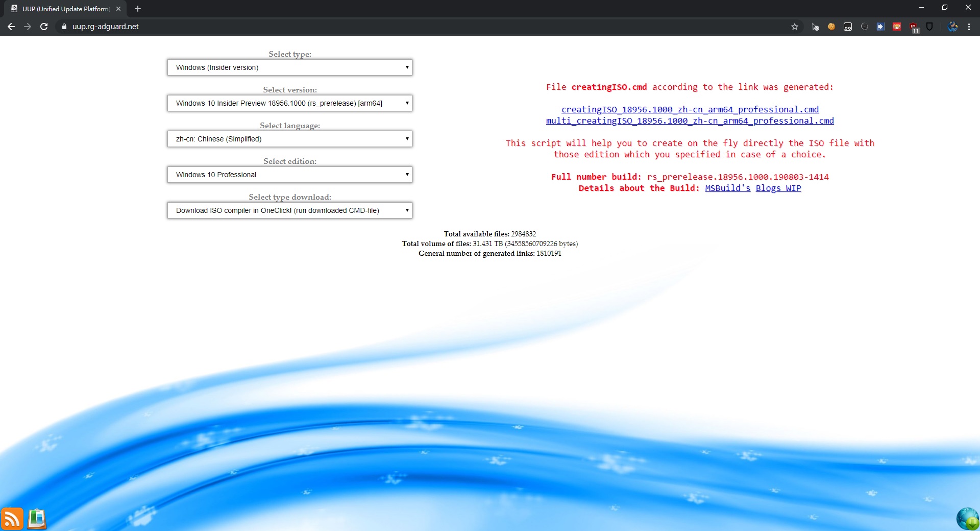Screen dimensions: 980x531
Task: Open the orange RSS feed icon
Action: click(12, 519)
